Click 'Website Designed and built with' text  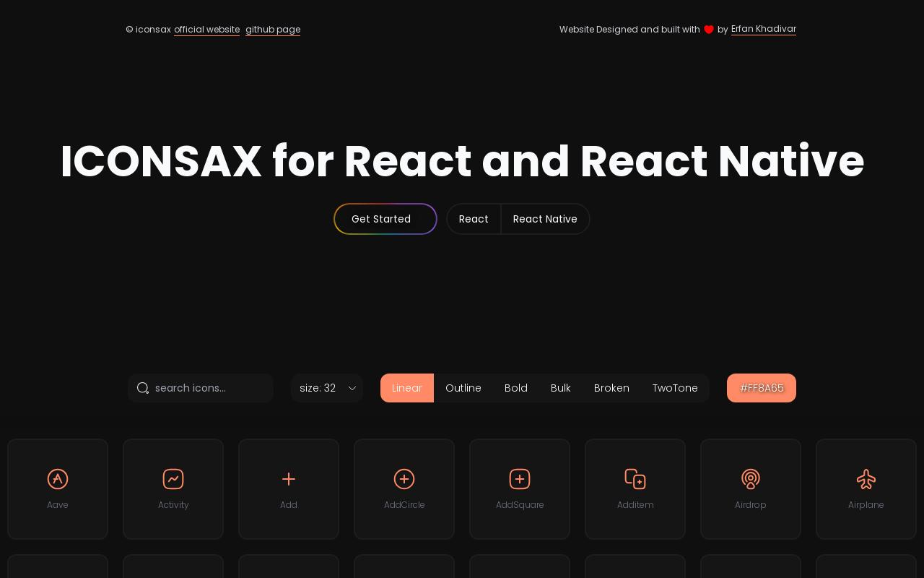coord(629,30)
